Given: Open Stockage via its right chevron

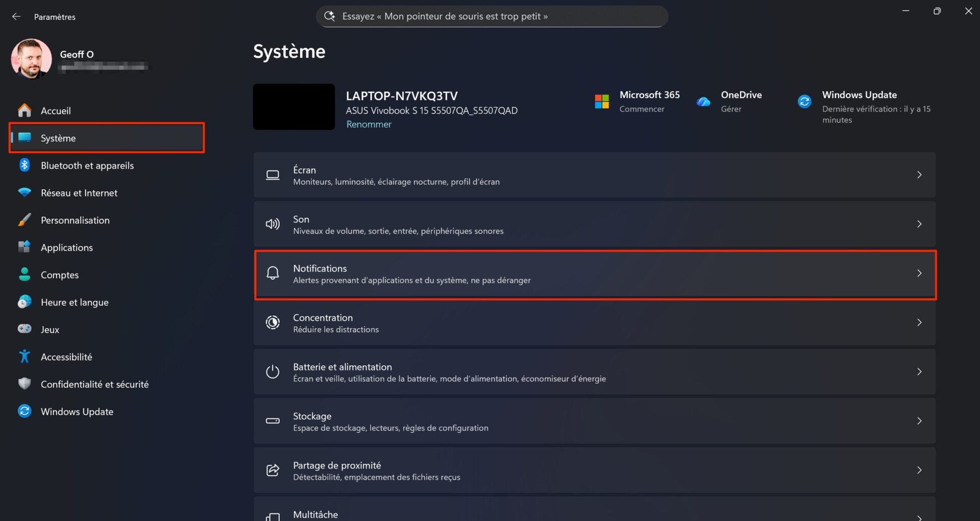Looking at the screenshot, I should (919, 421).
